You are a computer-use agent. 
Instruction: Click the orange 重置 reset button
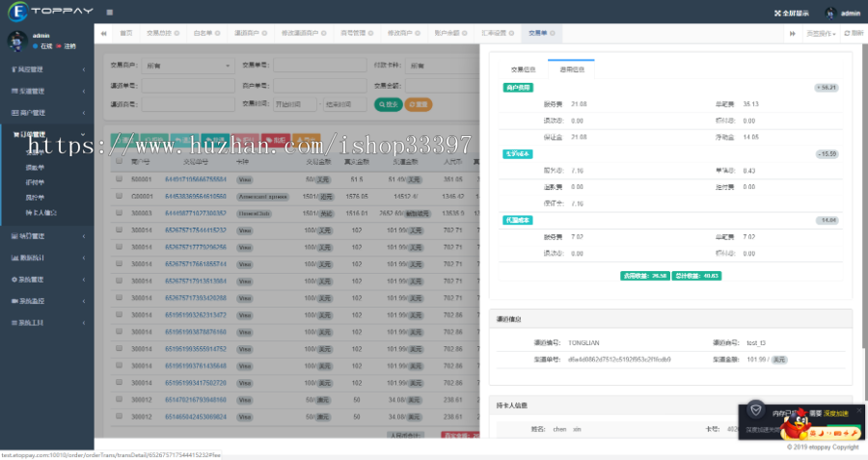pos(419,104)
